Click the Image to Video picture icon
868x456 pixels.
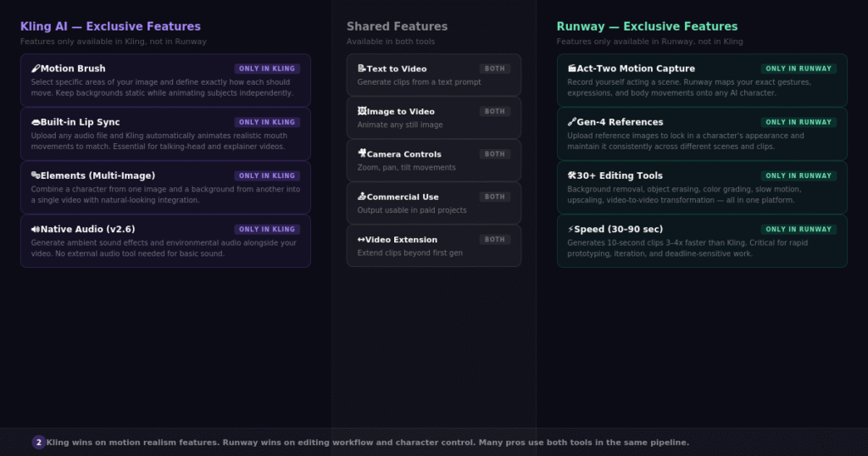tap(361, 111)
